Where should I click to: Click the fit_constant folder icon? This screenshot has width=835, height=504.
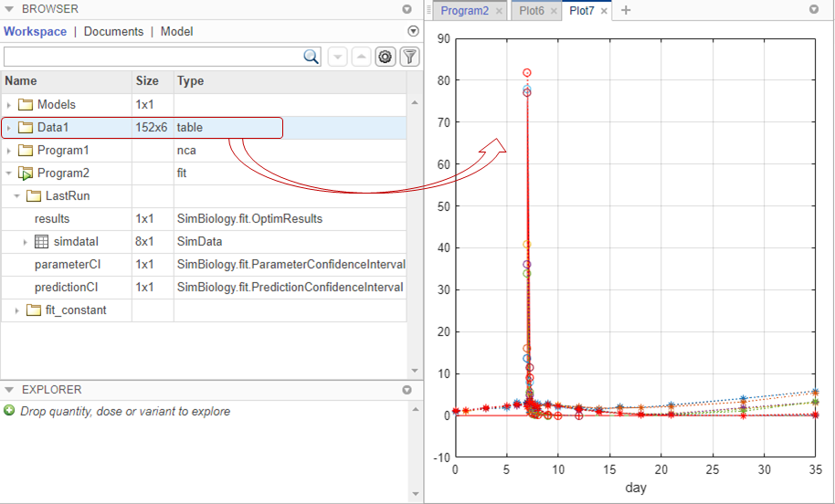[x=34, y=310]
